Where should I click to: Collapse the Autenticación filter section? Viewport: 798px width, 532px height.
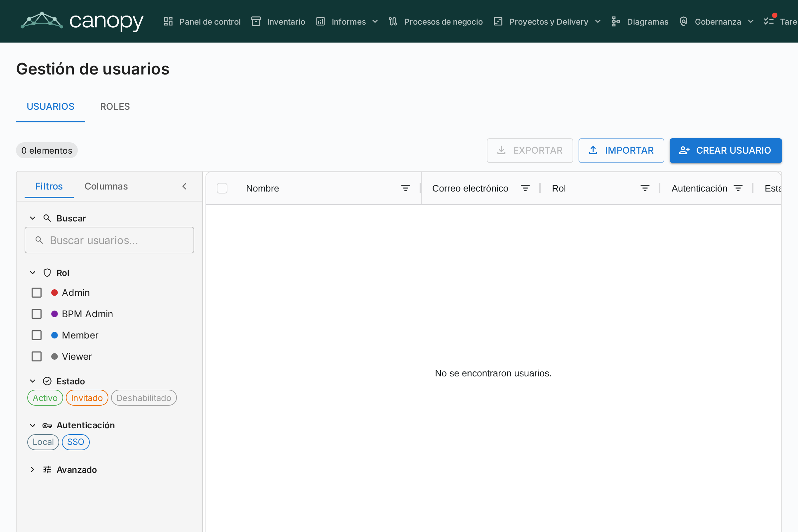pyautogui.click(x=33, y=426)
